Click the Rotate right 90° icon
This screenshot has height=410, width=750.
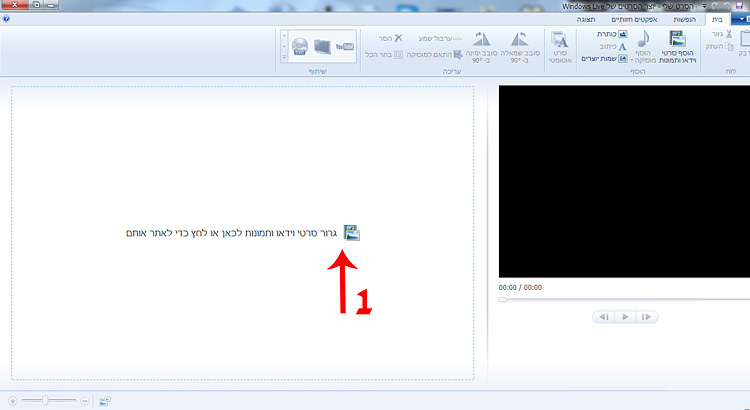coord(483,46)
